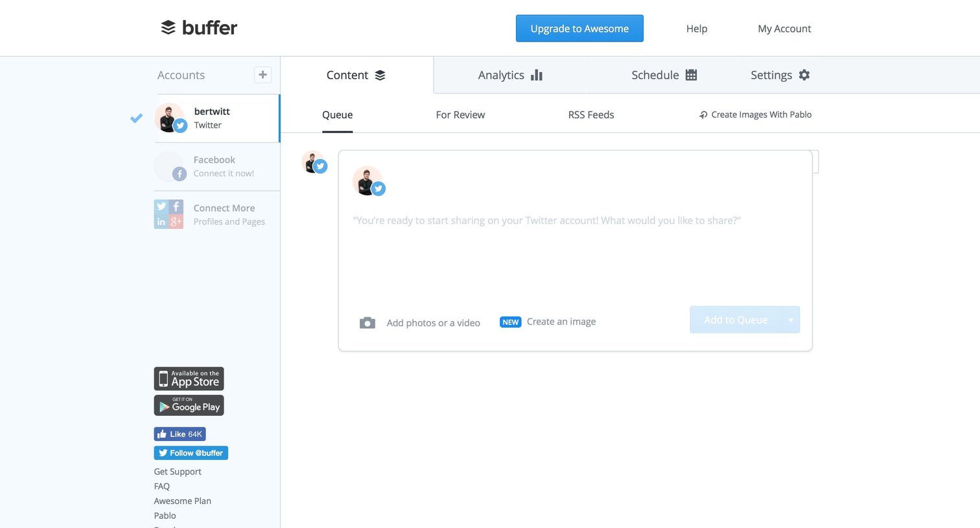Click Connect More Profiles and Pages

[x=216, y=214]
